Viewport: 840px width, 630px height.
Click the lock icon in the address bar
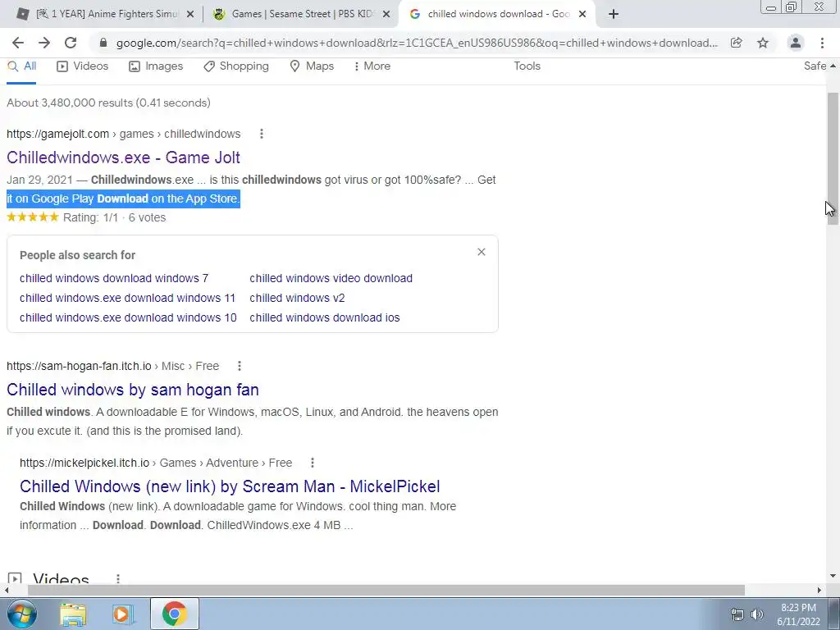103,43
